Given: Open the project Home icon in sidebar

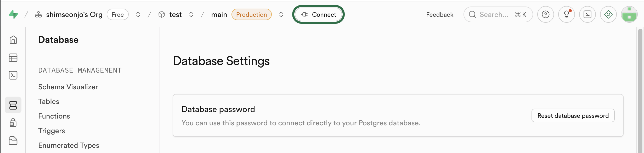Looking at the screenshot, I should (13, 40).
